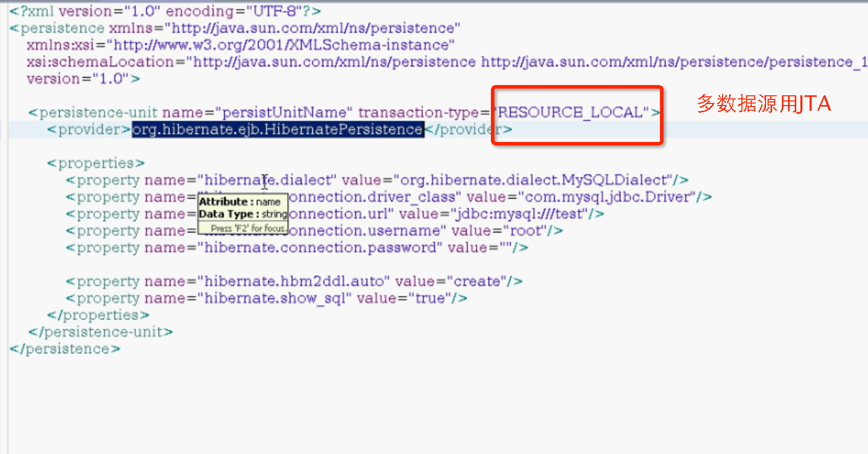Click the 'Attribute : name' tooltip line
The image size is (868, 454).
[240, 202]
